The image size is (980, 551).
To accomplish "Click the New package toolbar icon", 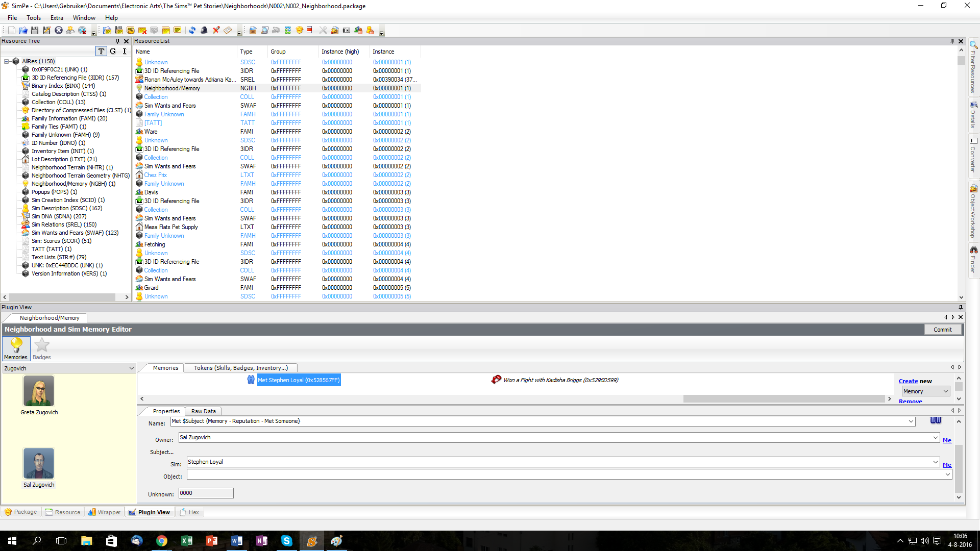I will [11, 31].
